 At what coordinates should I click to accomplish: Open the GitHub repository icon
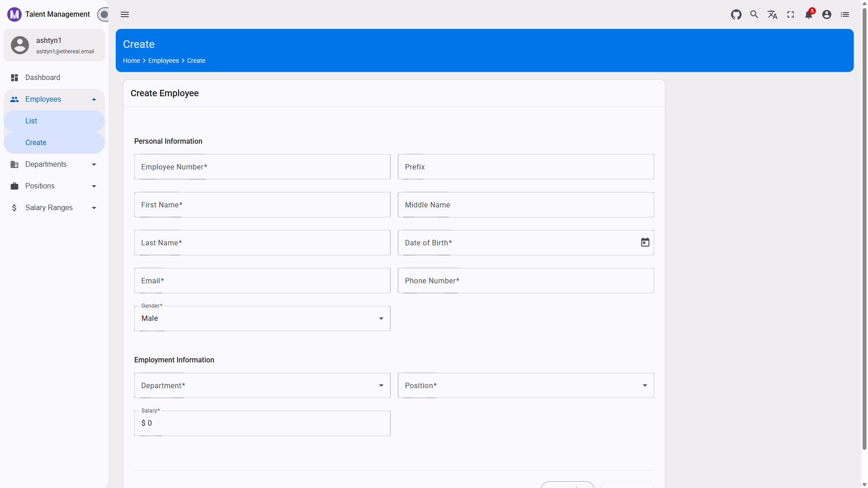point(736,14)
